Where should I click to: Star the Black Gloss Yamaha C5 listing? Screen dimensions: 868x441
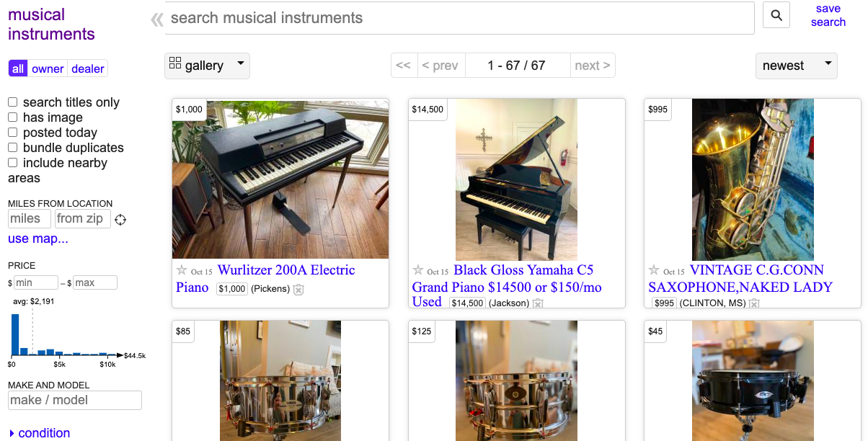point(418,270)
